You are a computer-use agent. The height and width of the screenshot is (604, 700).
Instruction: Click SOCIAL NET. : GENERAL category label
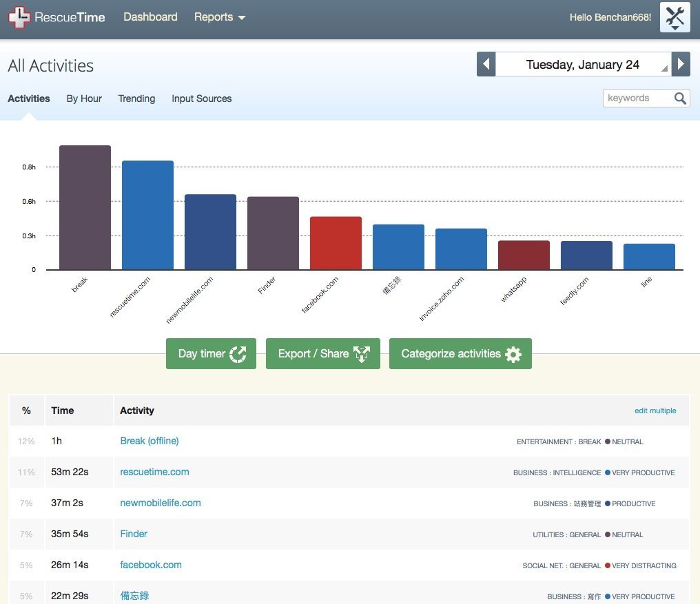point(562,565)
